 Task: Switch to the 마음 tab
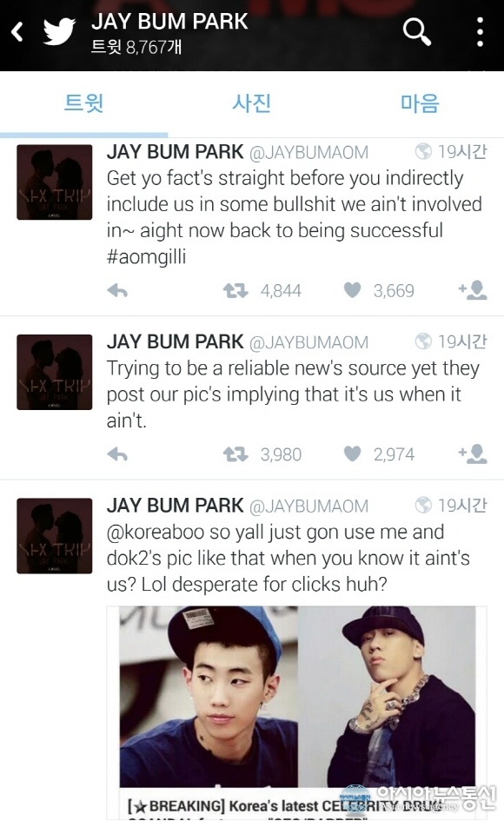point(420,103)
